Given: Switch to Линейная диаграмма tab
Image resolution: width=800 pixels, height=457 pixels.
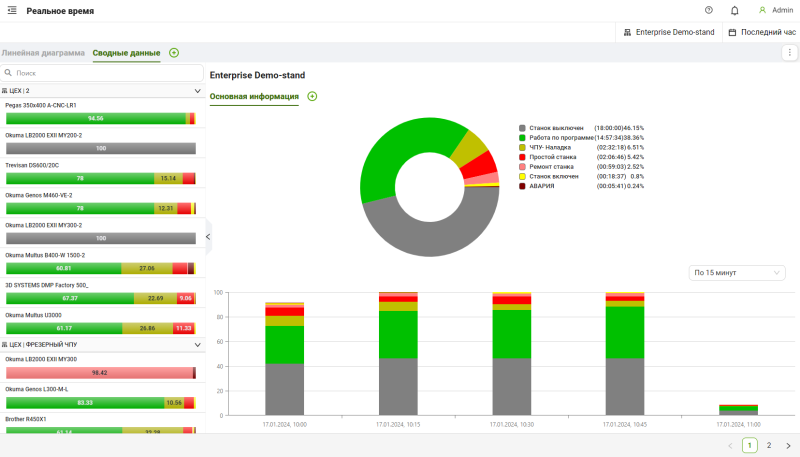Looking at the screenshot, I should (43, 53).
